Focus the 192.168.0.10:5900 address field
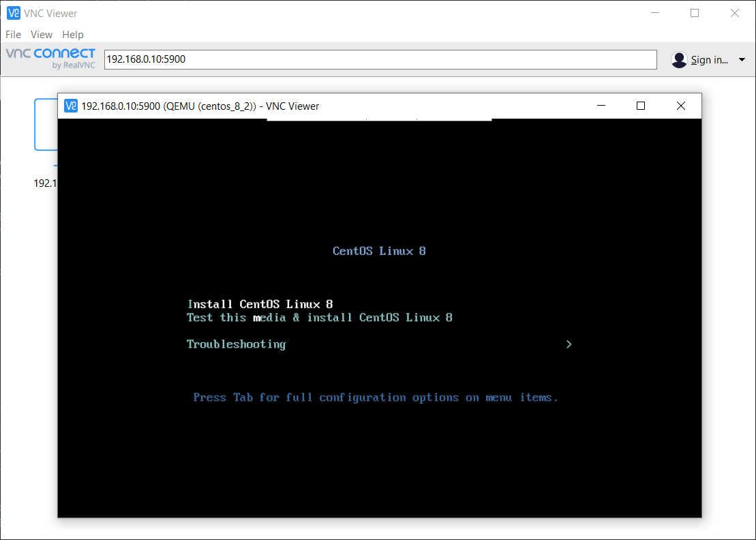This screenshot has width=756, height=540. click(x=380, y=59)
